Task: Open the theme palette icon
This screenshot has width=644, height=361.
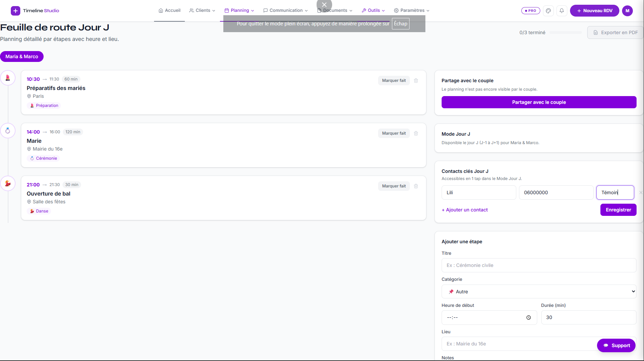Action: coord(548,11)
